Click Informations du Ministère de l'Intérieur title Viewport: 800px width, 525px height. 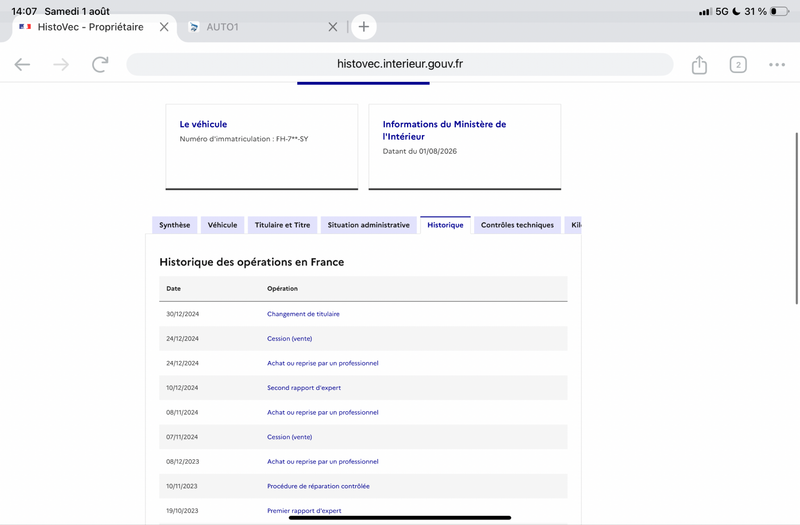[444, 130]
